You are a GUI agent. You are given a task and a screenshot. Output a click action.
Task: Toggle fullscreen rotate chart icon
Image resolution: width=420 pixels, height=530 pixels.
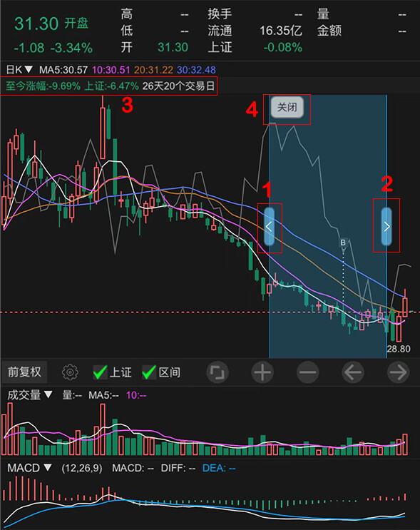(217, 372)
